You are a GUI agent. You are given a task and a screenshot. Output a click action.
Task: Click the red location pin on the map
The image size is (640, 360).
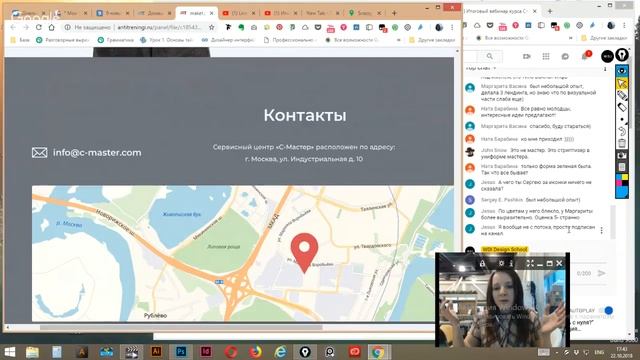[304, 253]
